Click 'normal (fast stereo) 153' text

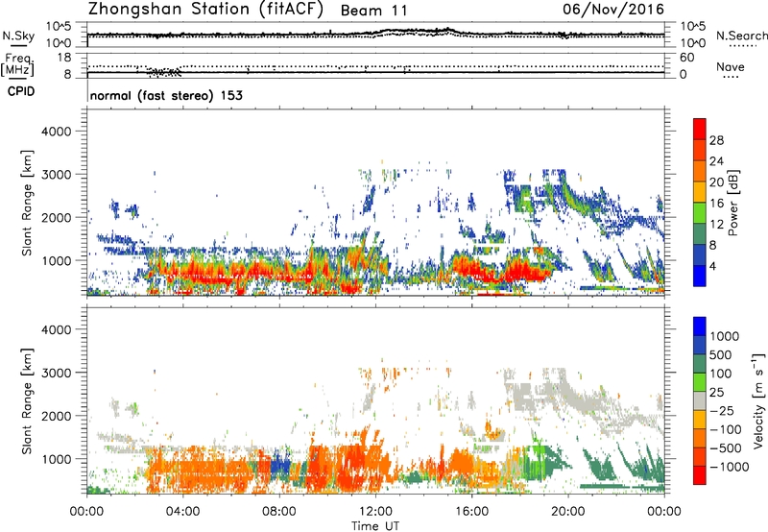[x=166, y=95]
